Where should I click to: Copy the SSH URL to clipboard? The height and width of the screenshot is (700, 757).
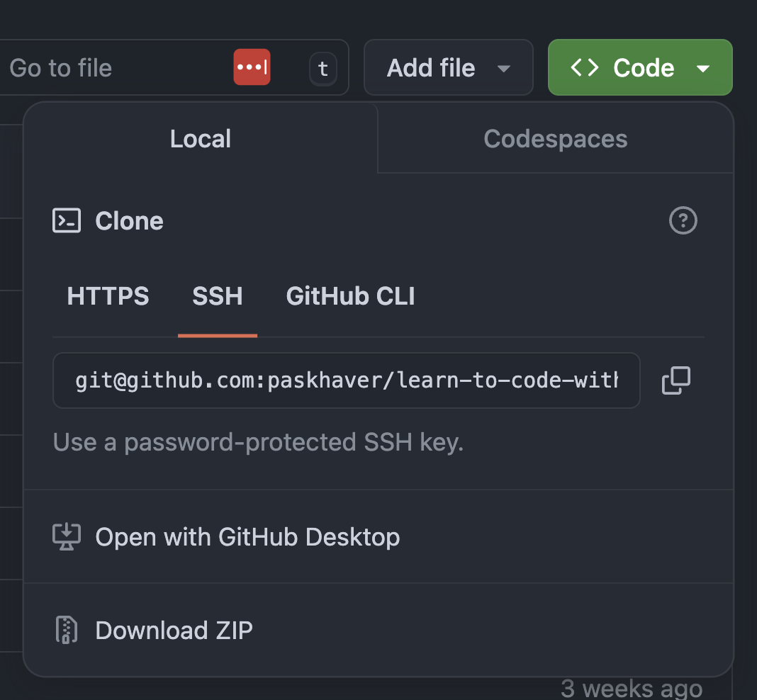[676, 380]
